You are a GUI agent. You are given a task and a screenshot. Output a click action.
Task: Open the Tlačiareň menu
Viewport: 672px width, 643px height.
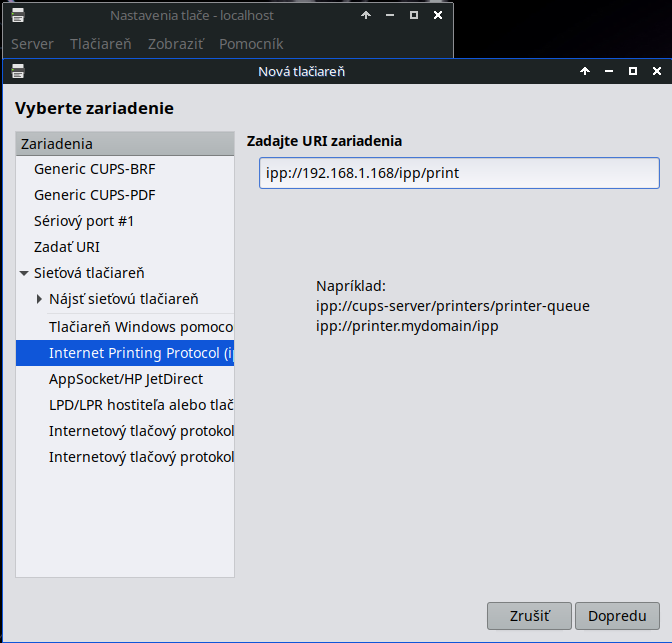[x=100, y=44]
